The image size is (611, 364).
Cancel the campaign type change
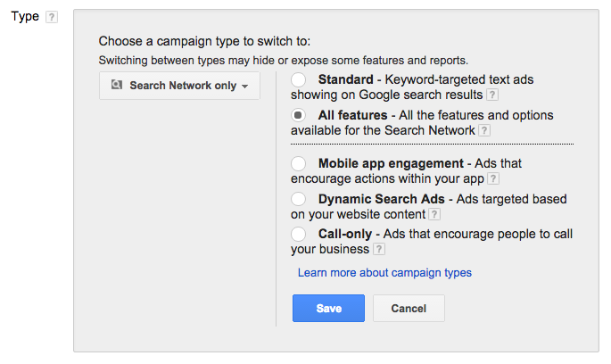point(409,309)
